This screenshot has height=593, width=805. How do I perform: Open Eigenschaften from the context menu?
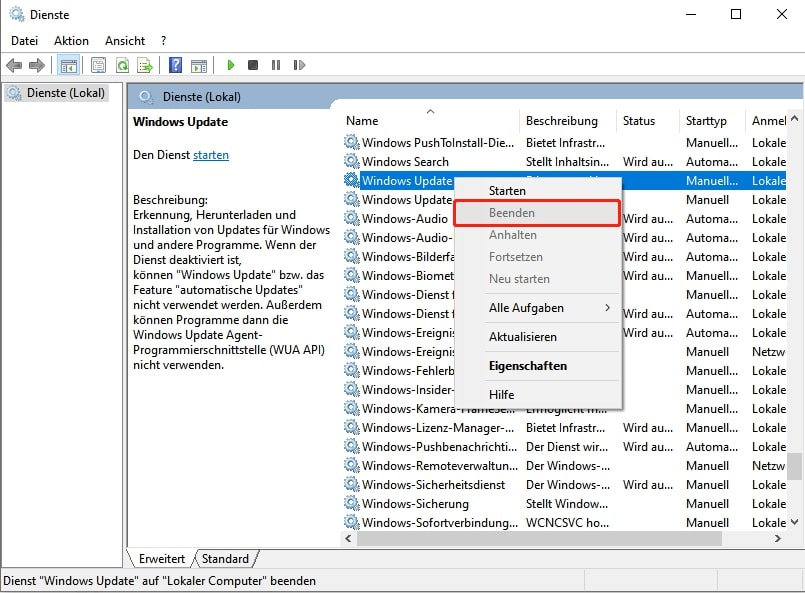(527, 366)
